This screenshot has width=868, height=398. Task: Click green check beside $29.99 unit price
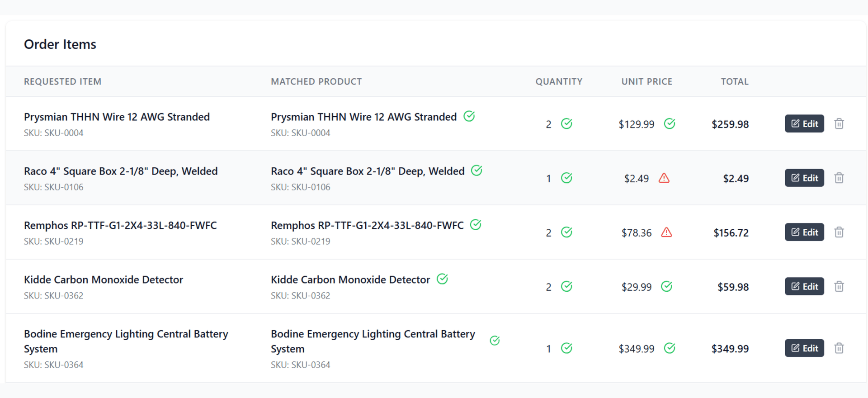point(666,286)
